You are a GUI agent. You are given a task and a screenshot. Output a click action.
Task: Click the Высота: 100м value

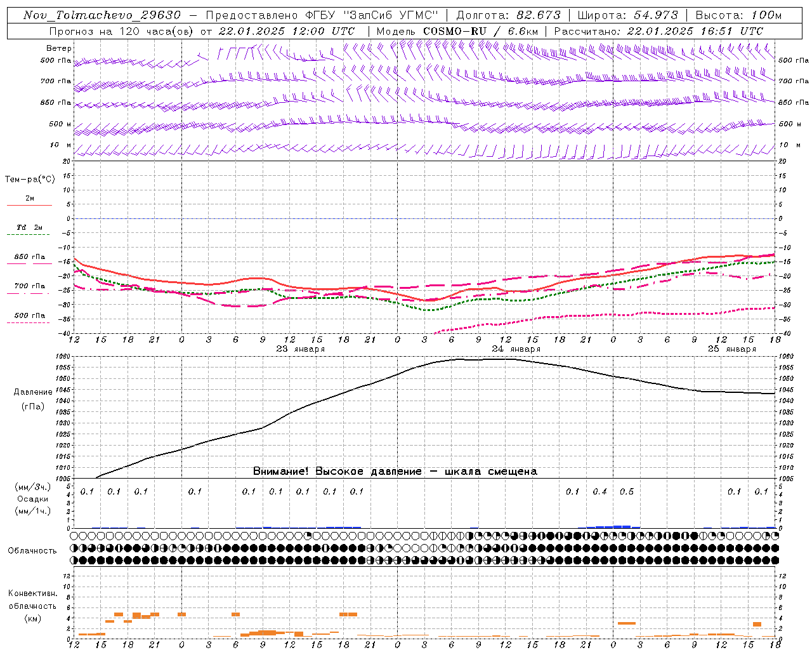click(739, 15)
